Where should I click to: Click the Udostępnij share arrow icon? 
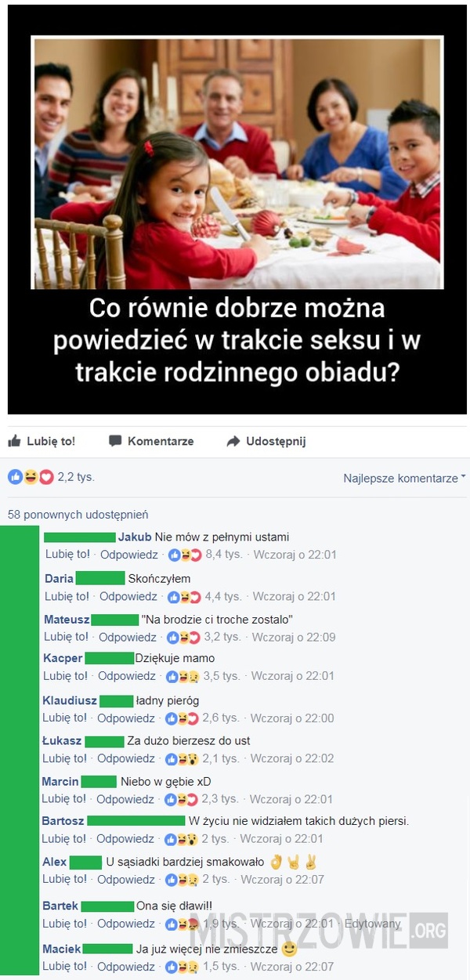point(233,441)
